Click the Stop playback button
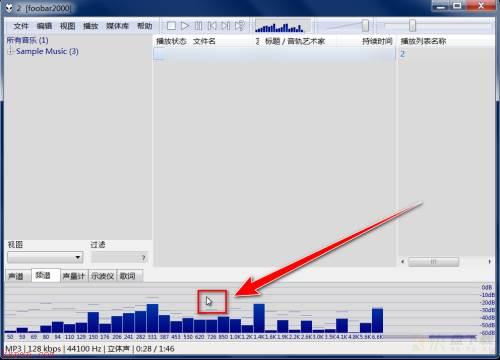Viewport: 500px width, 360px height. pos(171,26)
